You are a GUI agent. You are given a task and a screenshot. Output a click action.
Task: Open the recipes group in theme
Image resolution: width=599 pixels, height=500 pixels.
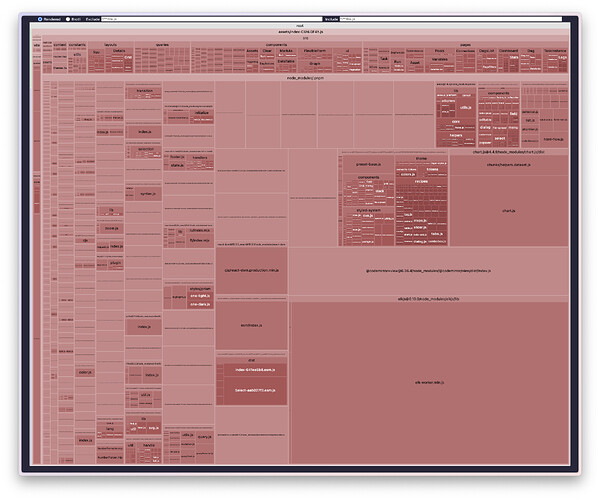(x=421, y=181)
